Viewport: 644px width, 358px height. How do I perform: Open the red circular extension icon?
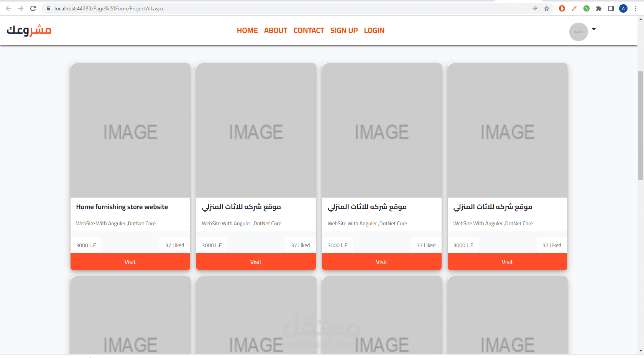point(562,8)
